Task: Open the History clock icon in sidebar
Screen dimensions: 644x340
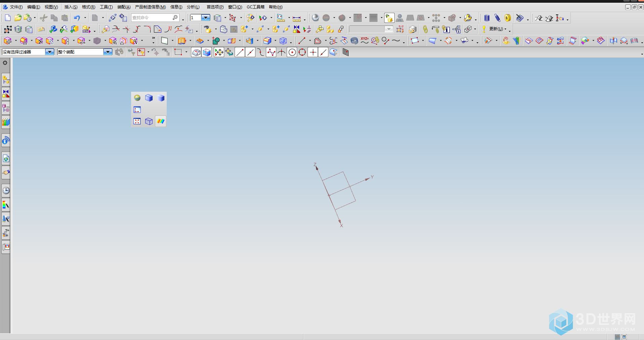Action: [6, 190]
